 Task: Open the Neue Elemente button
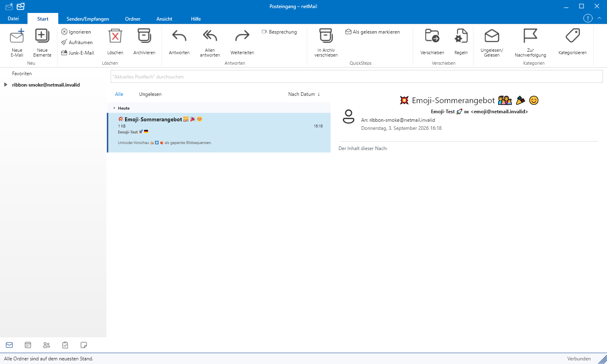[42, 43]
